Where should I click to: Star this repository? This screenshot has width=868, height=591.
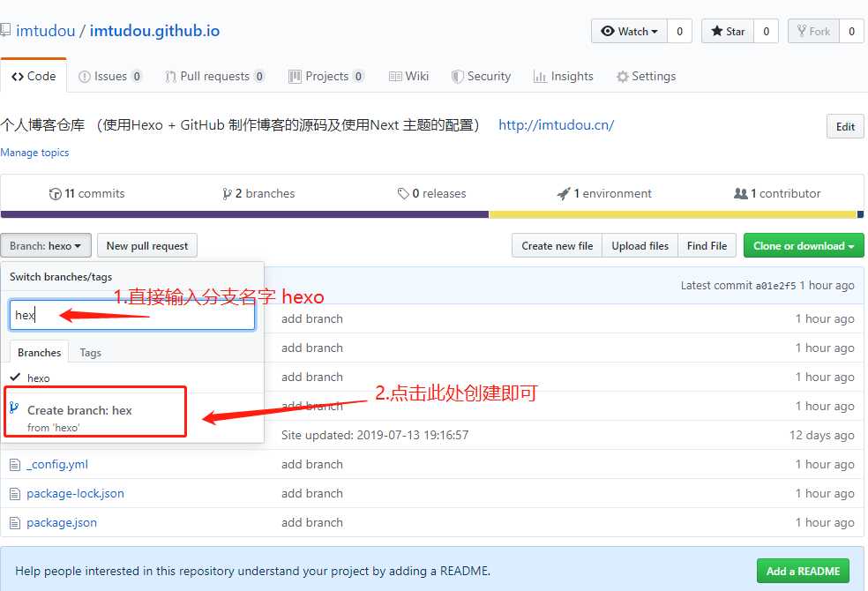[x=728, y=31]
